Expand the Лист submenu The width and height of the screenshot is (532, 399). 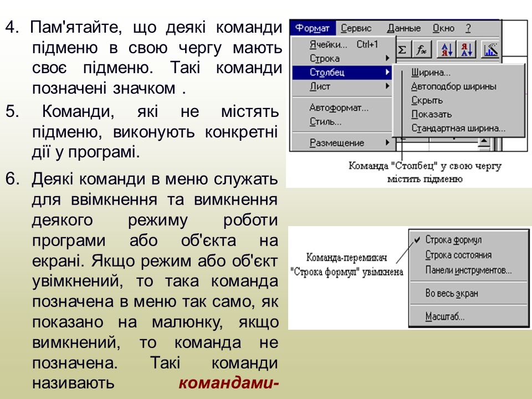pyautogui.click(x=342, y=86)
